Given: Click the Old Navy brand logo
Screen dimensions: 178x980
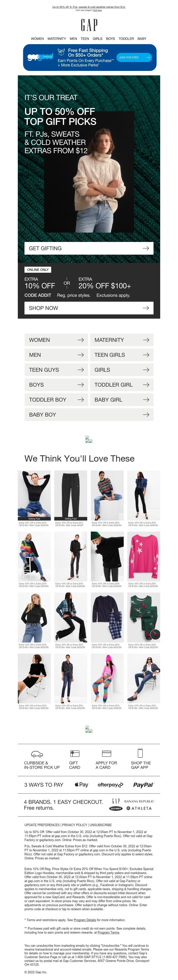Looking at the screenshot, I should 116,809.
